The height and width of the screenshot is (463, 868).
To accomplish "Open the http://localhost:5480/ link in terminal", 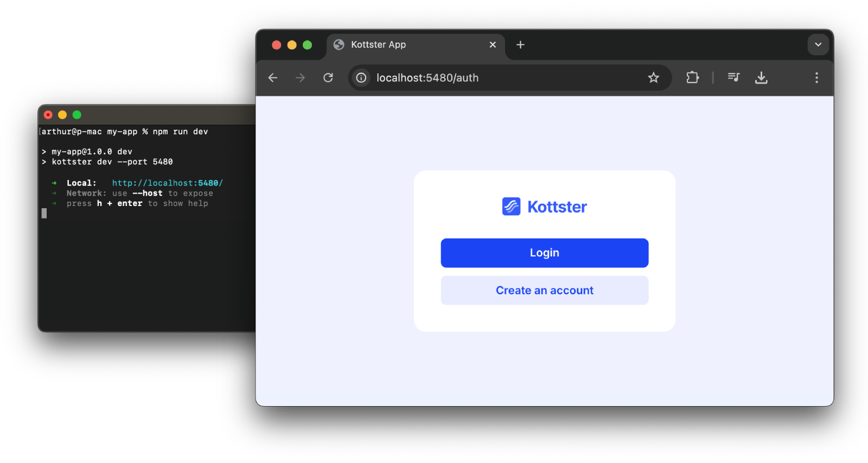I will point(168,183).
